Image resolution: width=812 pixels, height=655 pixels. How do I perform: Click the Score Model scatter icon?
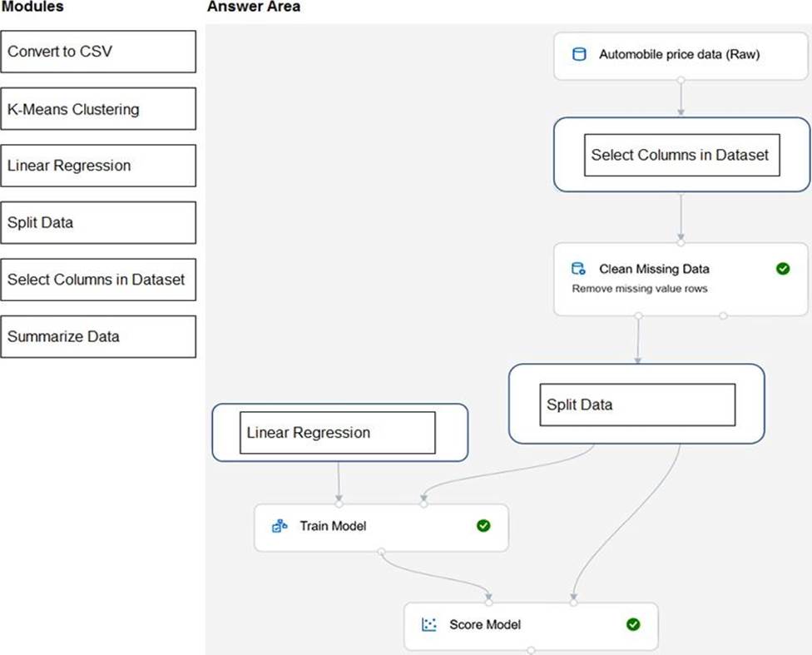[x=429, y=624]
